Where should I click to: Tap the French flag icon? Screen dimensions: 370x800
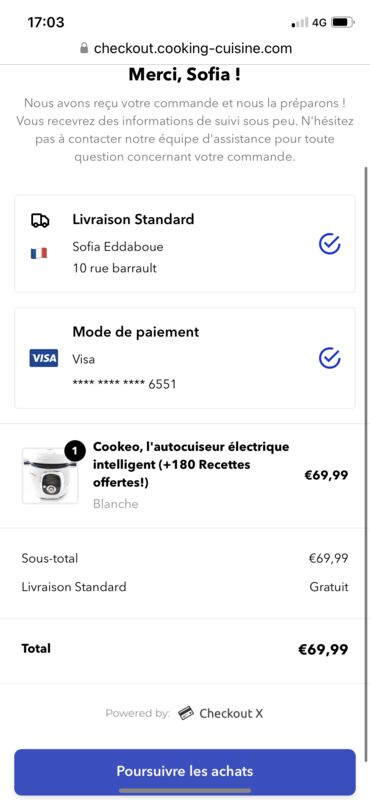[x=39, y=253]
